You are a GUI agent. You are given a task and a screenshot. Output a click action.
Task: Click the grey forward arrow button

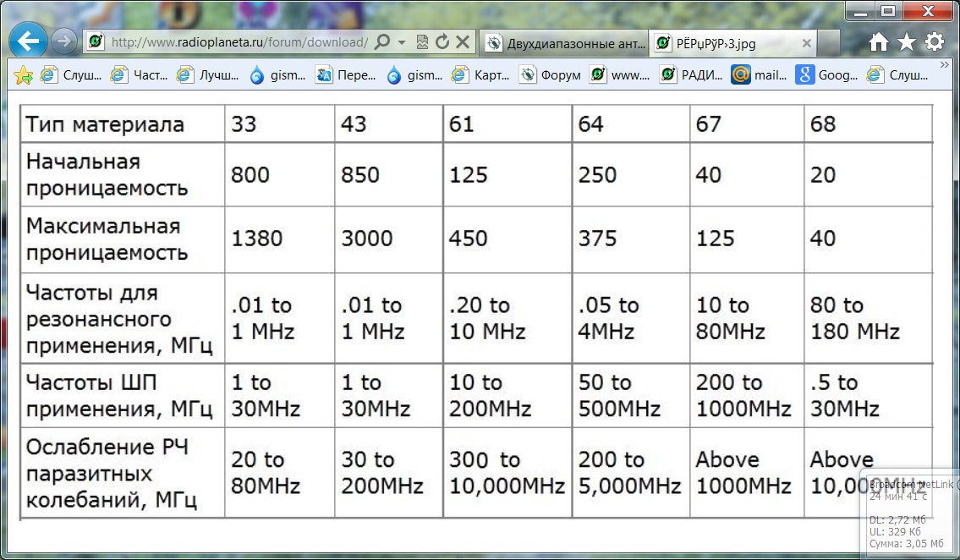[x=63, y=41]
